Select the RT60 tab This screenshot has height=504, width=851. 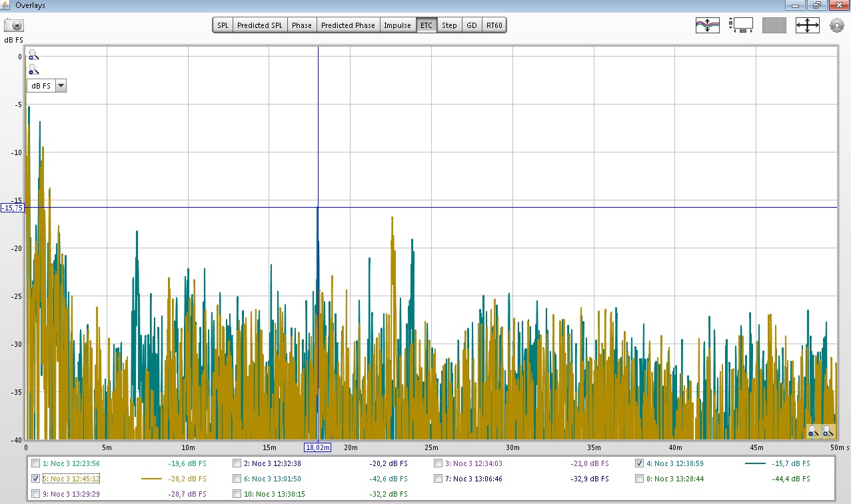pos(494,25)
